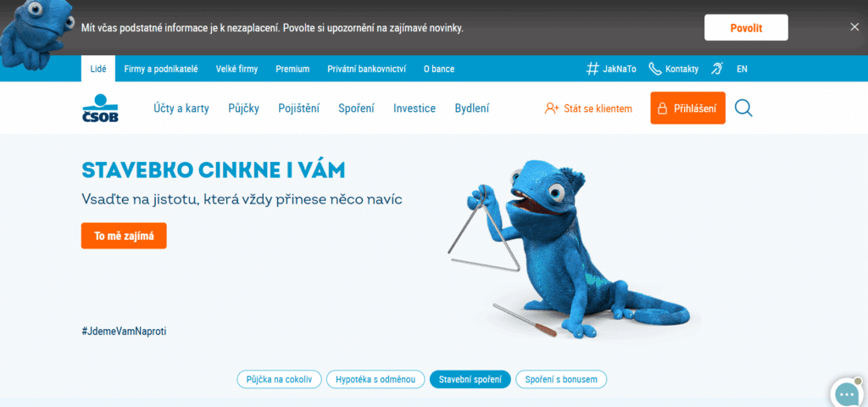Switch language to EN

click(x=742, y=70)
